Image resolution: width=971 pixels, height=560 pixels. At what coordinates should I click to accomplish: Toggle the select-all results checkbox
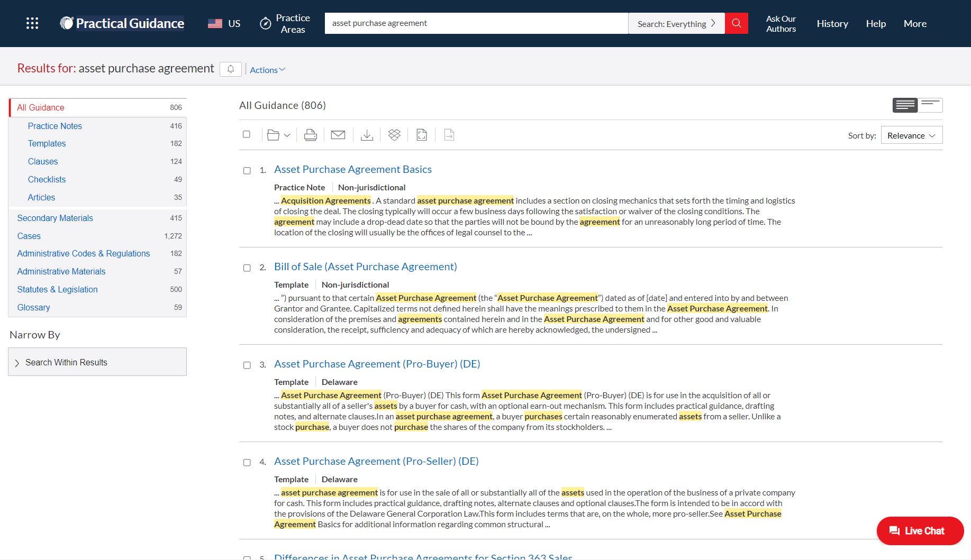[247, 134]
